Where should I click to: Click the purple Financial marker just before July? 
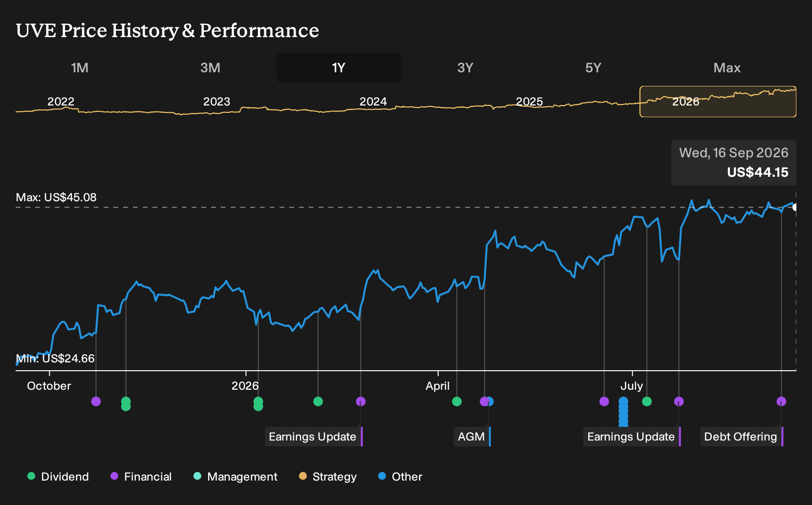[x=604, y=401]
